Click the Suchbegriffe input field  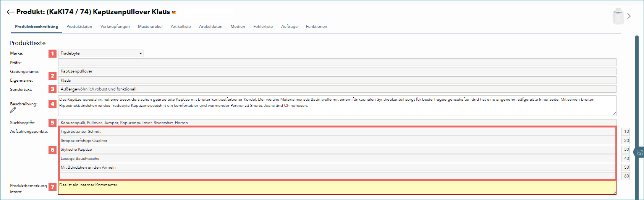tap(337, 123)
